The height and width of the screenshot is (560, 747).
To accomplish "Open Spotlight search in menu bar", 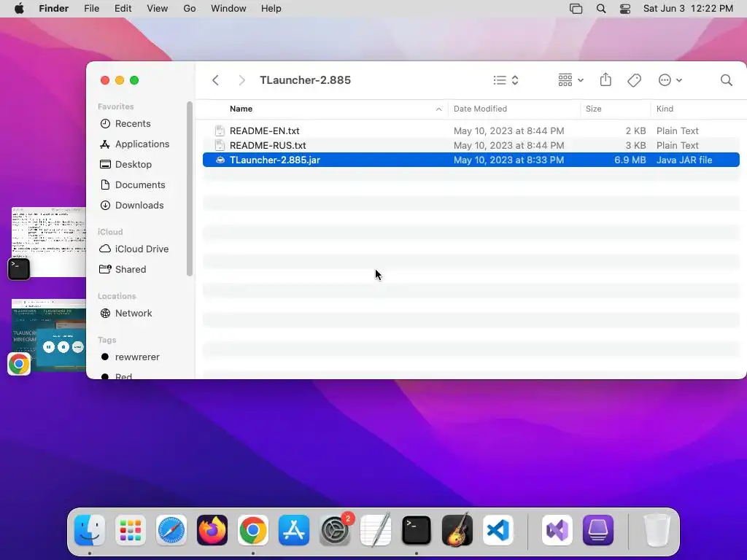I will (601, 9).
